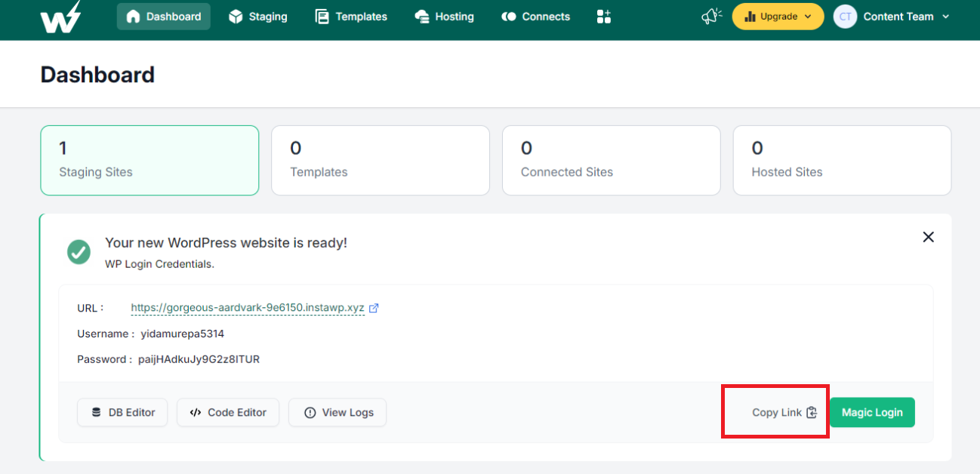Click the external link icon beside URL
Image resolution: width=980 pixels, height=474 pixels.
374,308
